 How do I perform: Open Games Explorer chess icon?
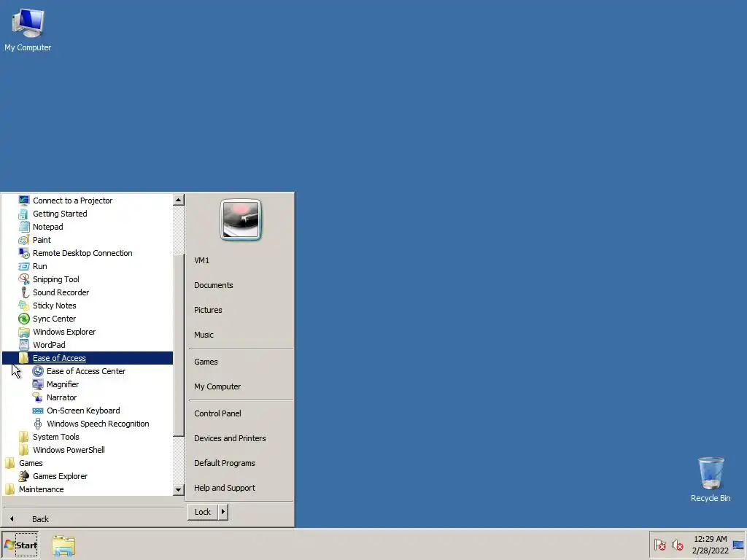pyautogui.click(x=24, y=476)
